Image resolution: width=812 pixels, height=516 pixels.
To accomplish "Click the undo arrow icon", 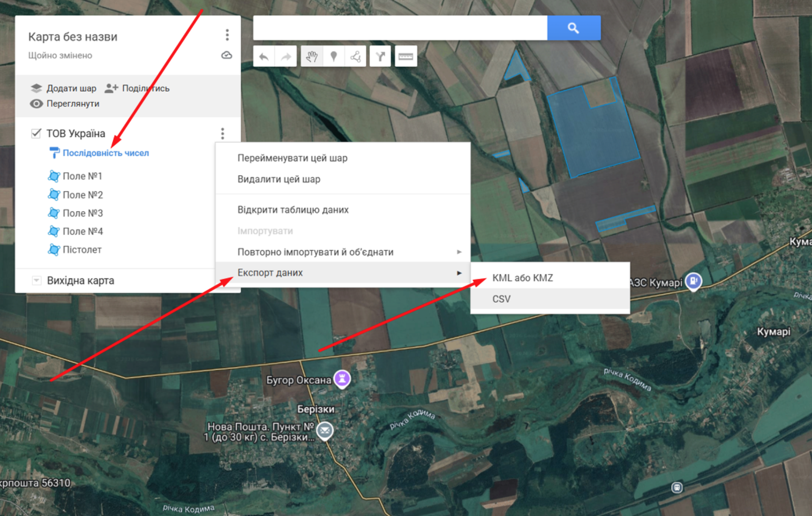I will pos(264,57).
